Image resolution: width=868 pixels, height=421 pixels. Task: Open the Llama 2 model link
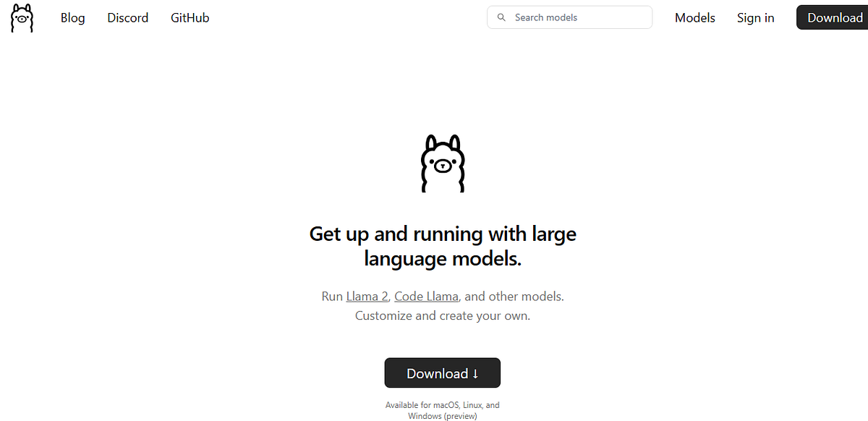[367, 296]
